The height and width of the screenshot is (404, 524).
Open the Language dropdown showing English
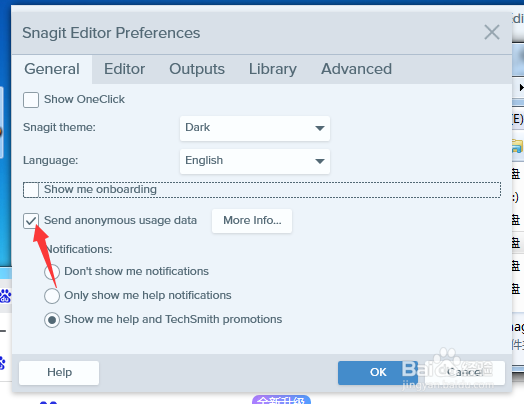[x=255, y=161]
